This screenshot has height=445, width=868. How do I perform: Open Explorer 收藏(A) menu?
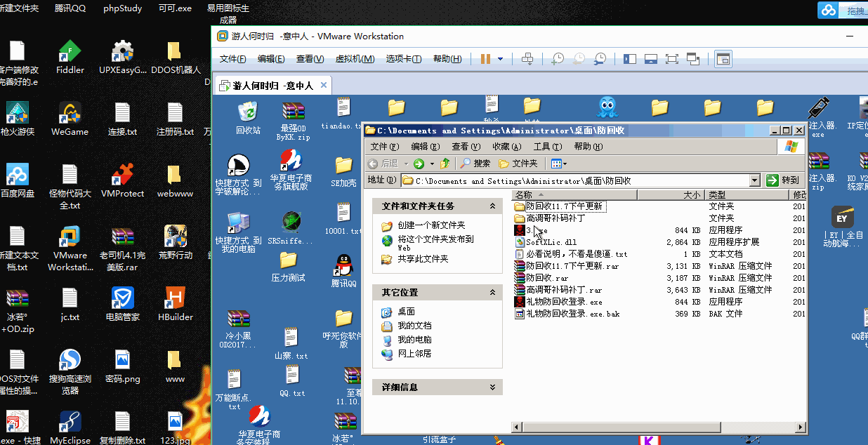click(506, 147)
